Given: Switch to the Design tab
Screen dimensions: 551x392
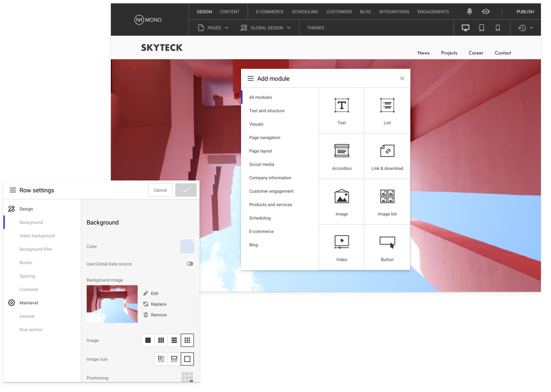Looking at the screenshot, I should coord(205,12).
